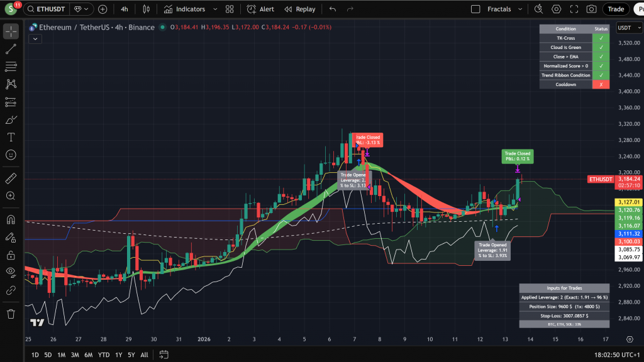The height and width of the screenshot is (362, 644).
Task: Toggle hide all drawings eye icon
Action: pyautogui.click(x=11, y=271)
